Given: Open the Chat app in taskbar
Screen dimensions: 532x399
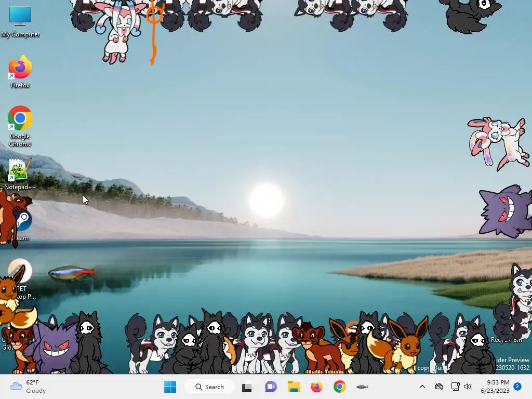Looking at the screenshot, I should click(x=270, y=387).
